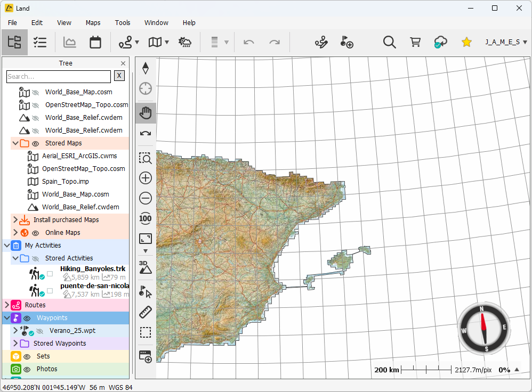Open the Tools menu
The width and height of the screenshot is (532, 392).
click(123, 23)
